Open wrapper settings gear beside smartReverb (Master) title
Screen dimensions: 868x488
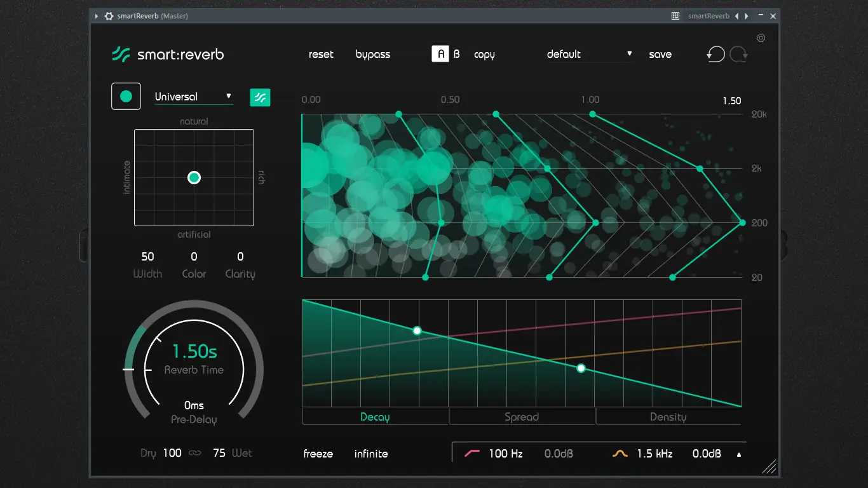pyautogui.click(x=109, y=16)
